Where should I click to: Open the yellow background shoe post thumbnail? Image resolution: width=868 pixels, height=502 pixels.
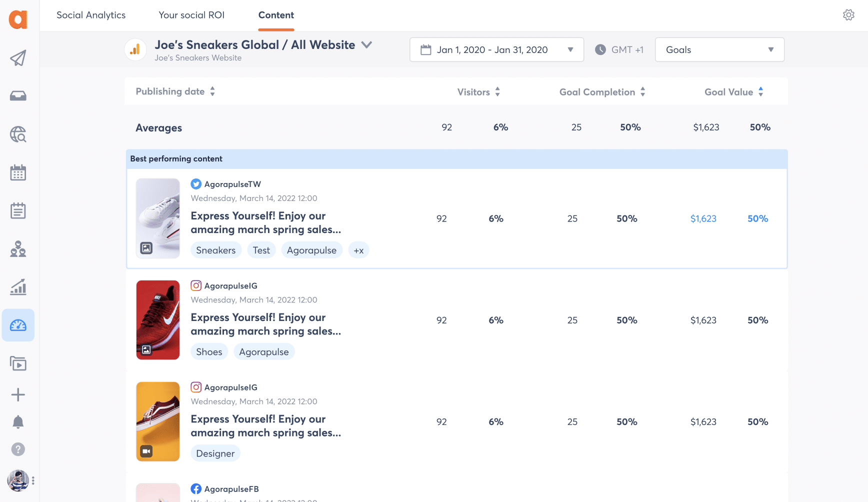tap(158, 421)
